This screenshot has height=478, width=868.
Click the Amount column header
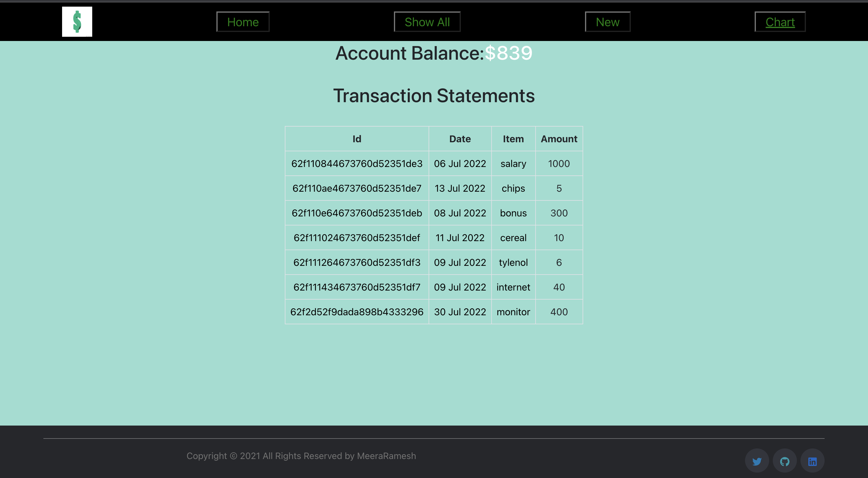click(559, 138)
